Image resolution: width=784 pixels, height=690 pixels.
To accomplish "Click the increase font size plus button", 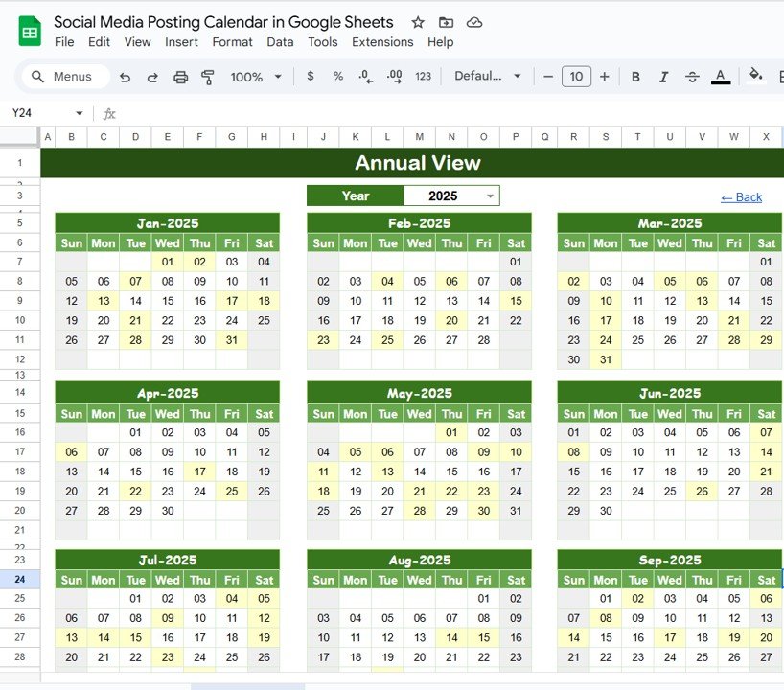I will (604, 77).
